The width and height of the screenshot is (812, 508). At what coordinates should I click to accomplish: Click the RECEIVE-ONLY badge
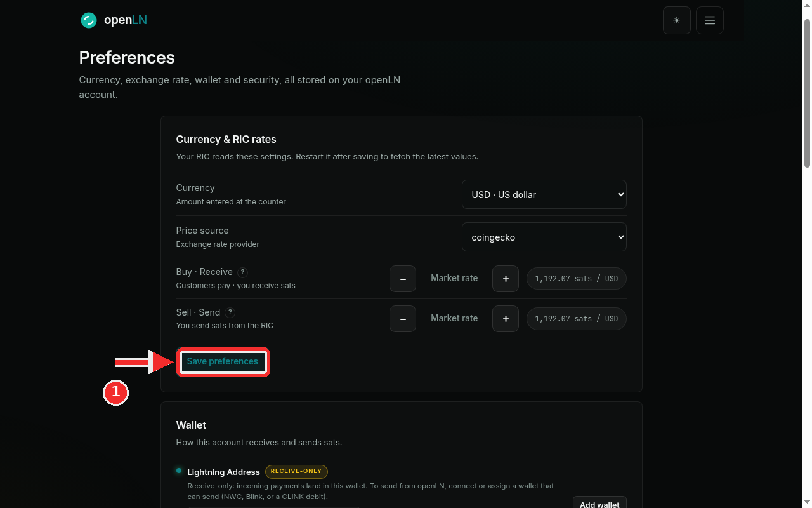click(296, 471)
